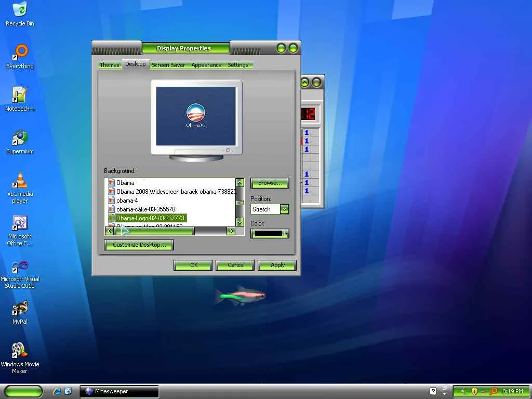Viewport: 532px width, 399px height.
Task: Pick the obama-4 background item
Action: point(127,200)
